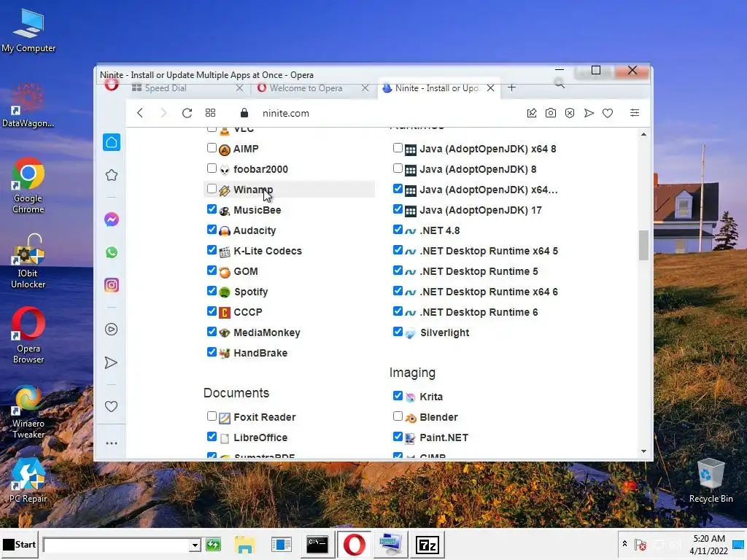Take a snapshot with the camera icon
Image resolution: width=747 pixels, height=560 pixels.
(x=551, y=113)
